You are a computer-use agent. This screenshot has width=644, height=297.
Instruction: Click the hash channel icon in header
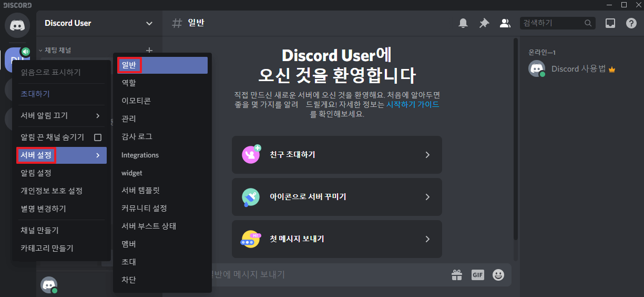177,23
